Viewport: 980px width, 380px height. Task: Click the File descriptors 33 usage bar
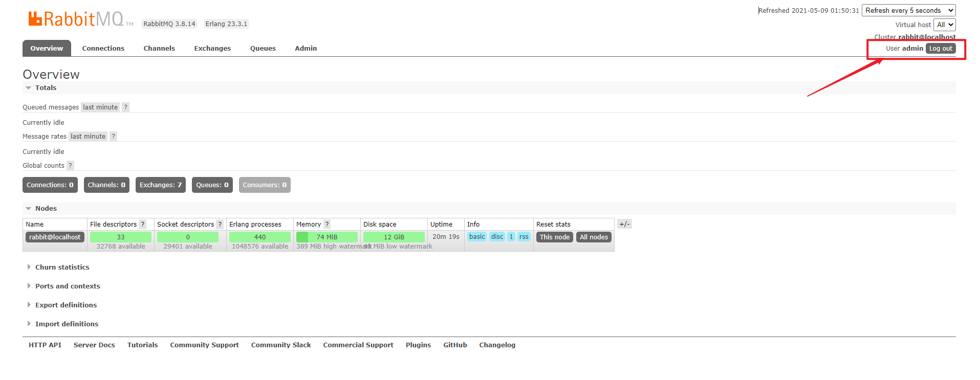pos(121,237)
